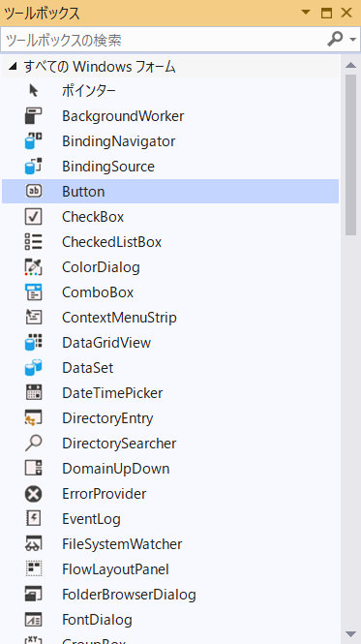The height and width of the screenshot is (644, 361).
Task: Open the toolbox window position dropdown menu
Action: [x=306, y=13]
